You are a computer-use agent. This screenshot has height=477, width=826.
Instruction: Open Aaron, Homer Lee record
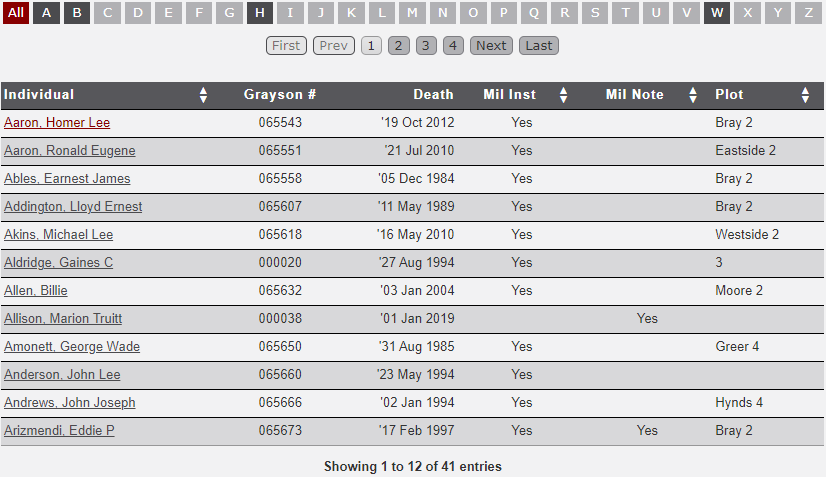(x=56, y=123)
